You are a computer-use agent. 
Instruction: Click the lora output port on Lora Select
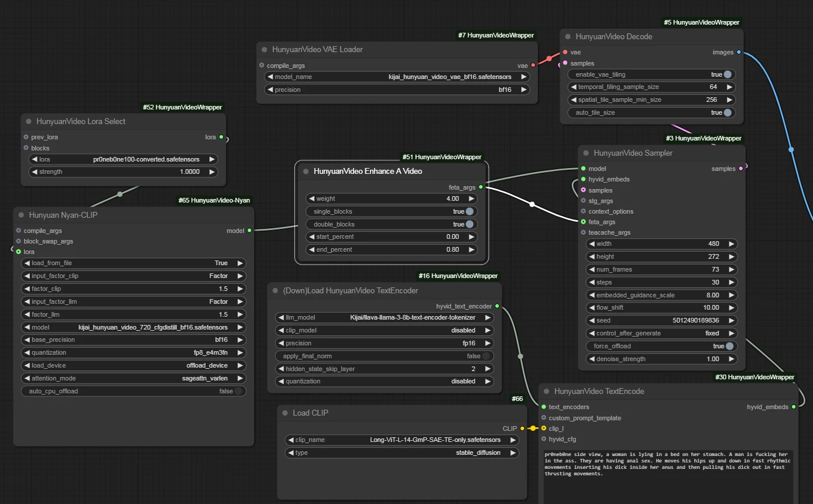[x=221, y=137]
